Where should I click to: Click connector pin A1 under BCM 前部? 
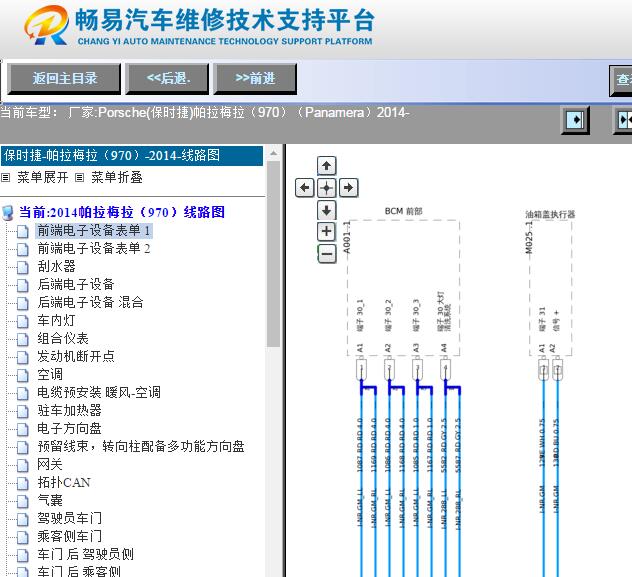tap(360, 348)
